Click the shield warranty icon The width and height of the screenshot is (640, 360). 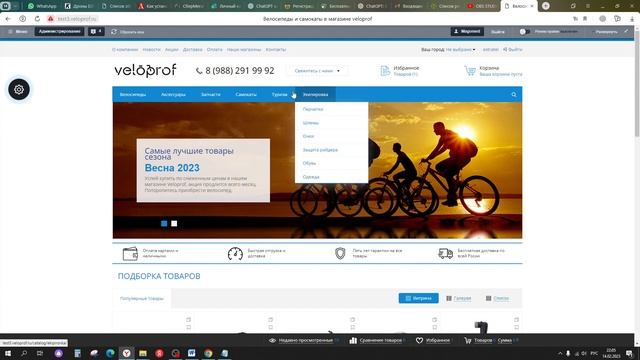[340, 253]
